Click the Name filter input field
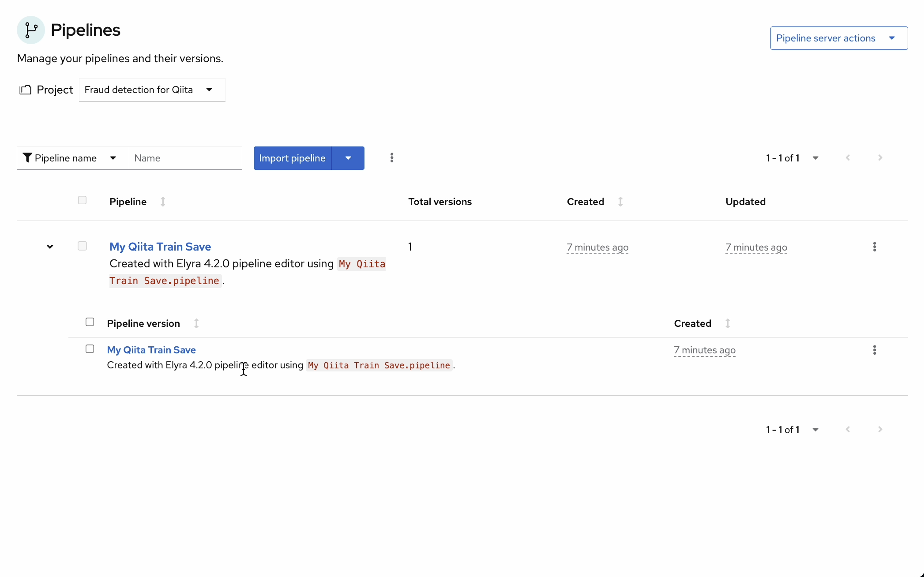924x577 pixels. [185, 158]
